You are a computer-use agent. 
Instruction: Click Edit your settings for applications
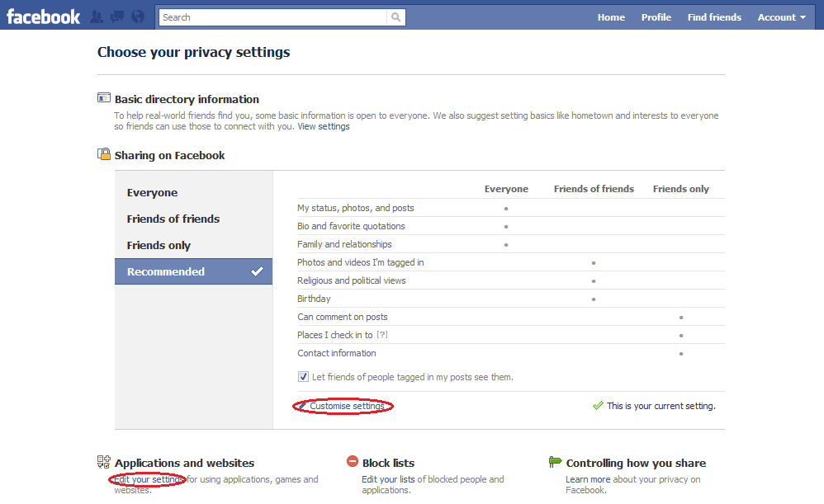149,479
